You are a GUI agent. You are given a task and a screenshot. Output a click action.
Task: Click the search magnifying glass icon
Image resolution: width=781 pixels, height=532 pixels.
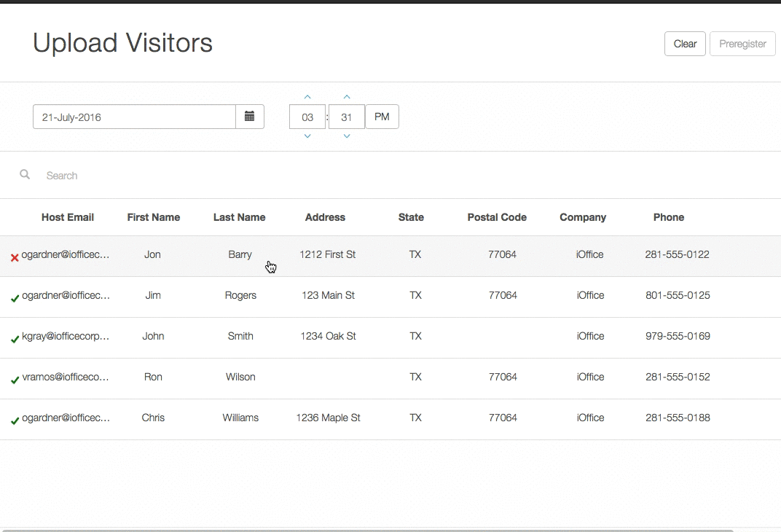click(25, 175)
